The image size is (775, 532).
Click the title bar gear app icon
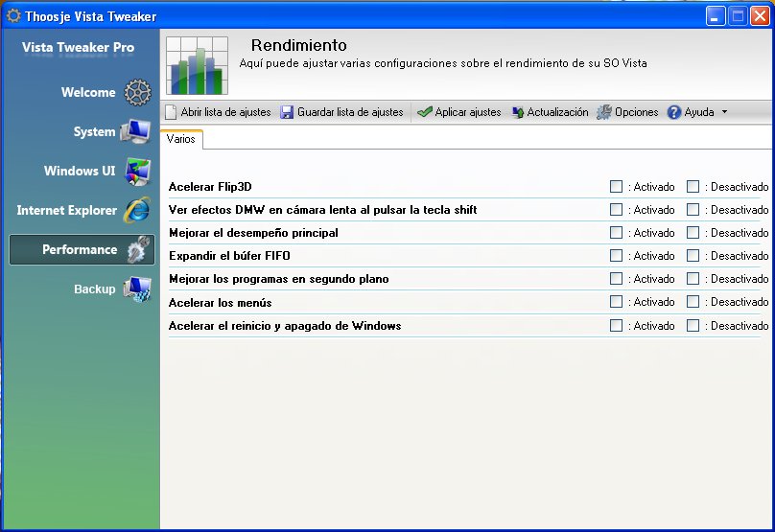pyautogui.click(x=13, y=15)
